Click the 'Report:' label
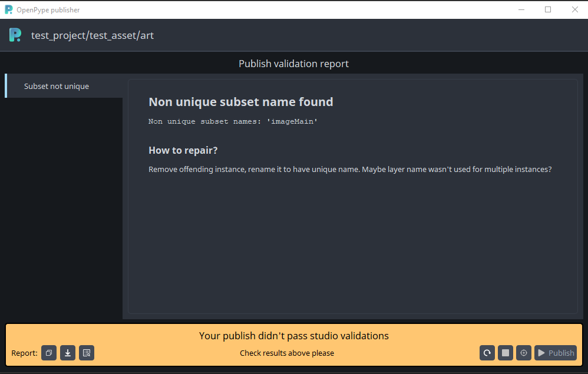Image resolution: width=588 pixels, height=374 pixels. coord(24,353)
